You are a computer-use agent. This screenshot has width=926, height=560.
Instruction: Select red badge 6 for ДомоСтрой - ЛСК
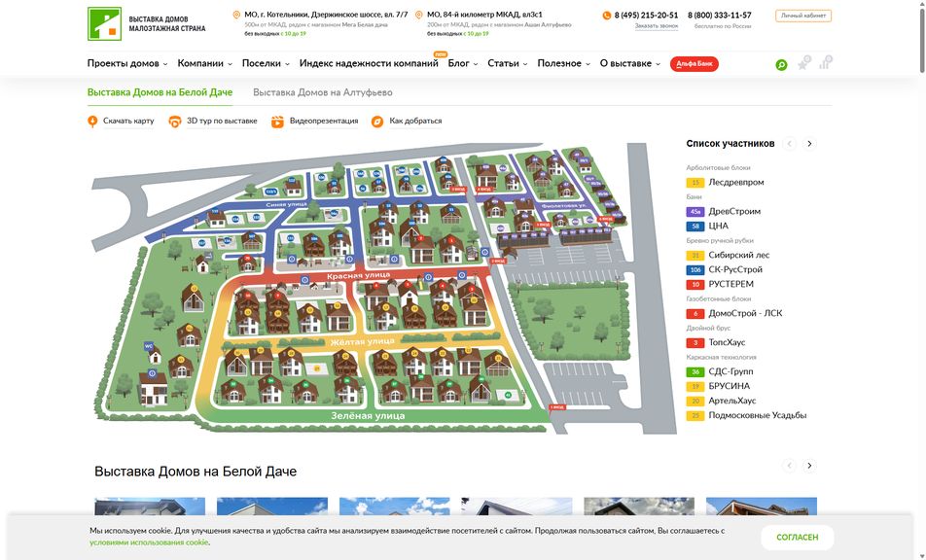(695, 314)
